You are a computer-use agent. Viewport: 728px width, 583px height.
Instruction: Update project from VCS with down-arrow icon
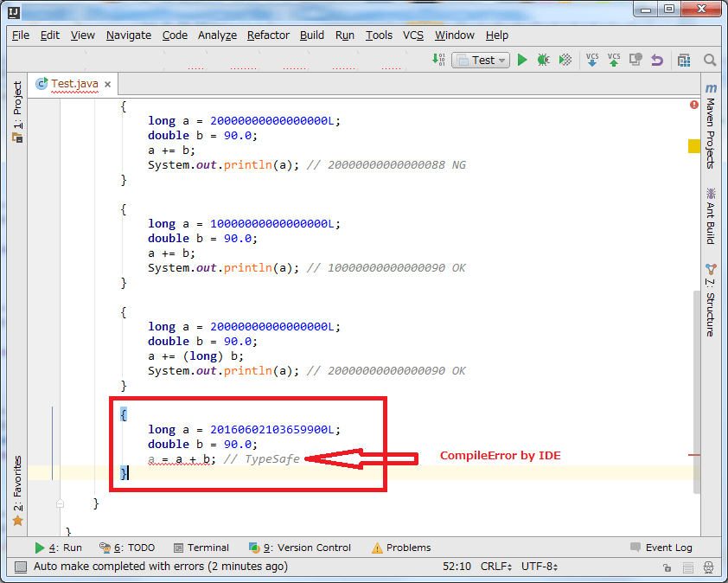(592, 60)
